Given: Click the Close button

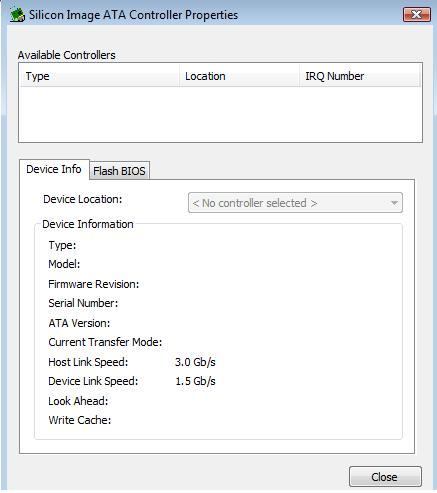Looking at the screenshot, I should 385,477.
